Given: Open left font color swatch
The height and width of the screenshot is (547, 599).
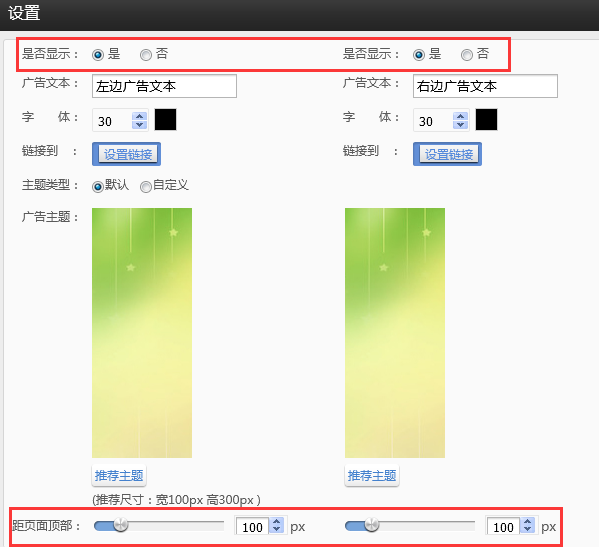Looking at the screenshot, I should pos(165,120).
